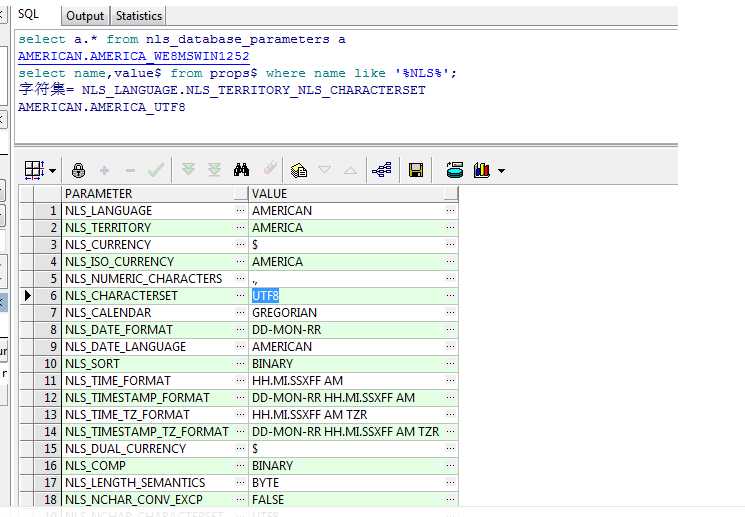Click the teal database connection icon
This screenshot has width=745, height=517.
pos(455,170)
